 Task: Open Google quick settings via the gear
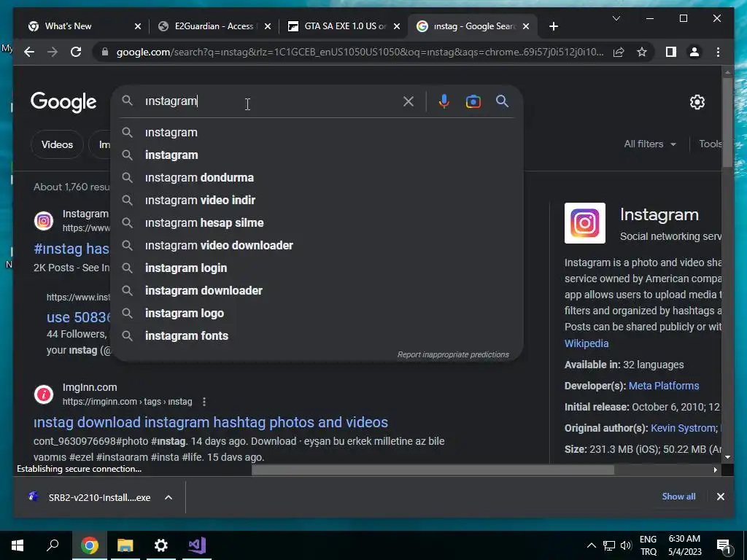(697, 102)
